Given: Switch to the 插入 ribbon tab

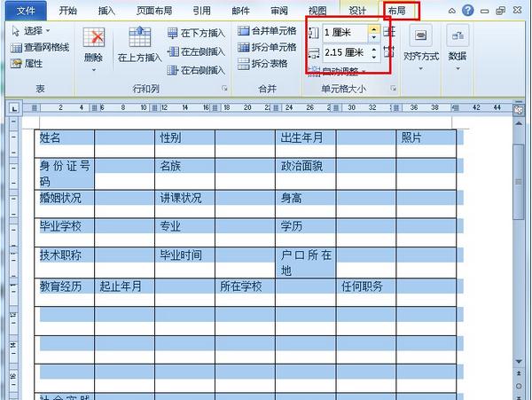Looking at the screenshot, I should [x=106, y=11].
